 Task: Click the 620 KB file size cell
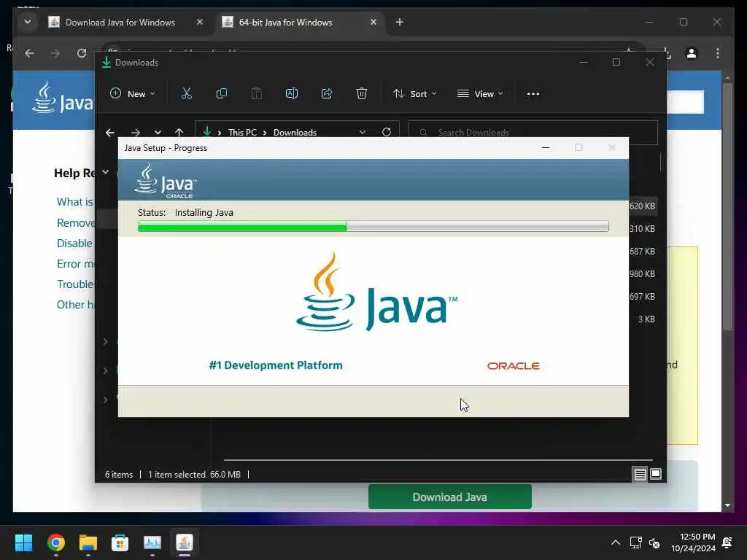[x=642, y=206]
